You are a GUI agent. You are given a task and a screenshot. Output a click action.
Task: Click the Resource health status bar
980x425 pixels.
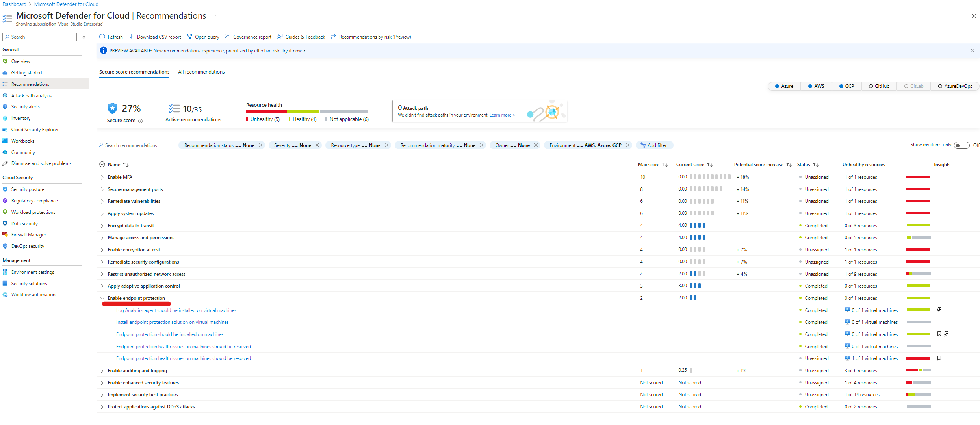pyautogui.click(x=307, y=111)
